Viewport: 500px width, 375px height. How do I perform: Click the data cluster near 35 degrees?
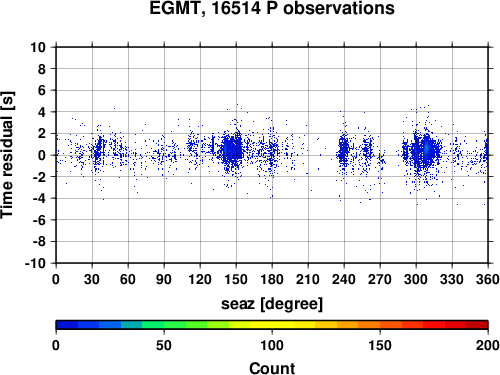coord(98,152)
